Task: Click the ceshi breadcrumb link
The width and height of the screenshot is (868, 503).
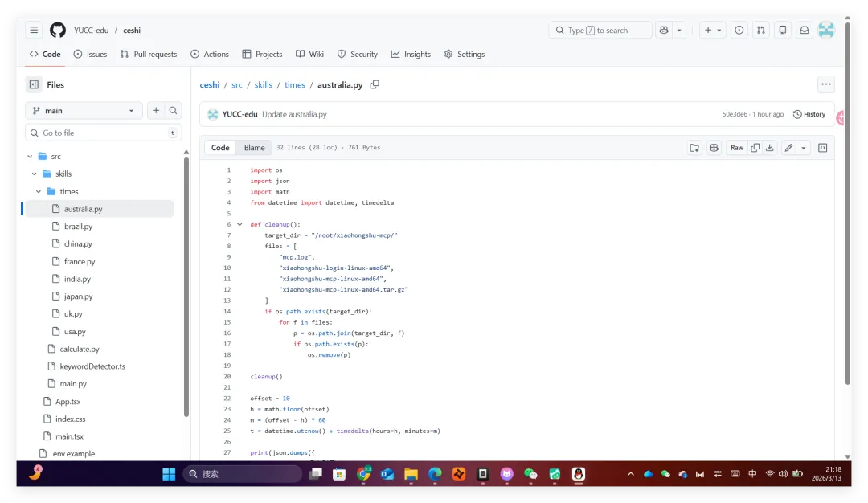Action: point(210,84)
